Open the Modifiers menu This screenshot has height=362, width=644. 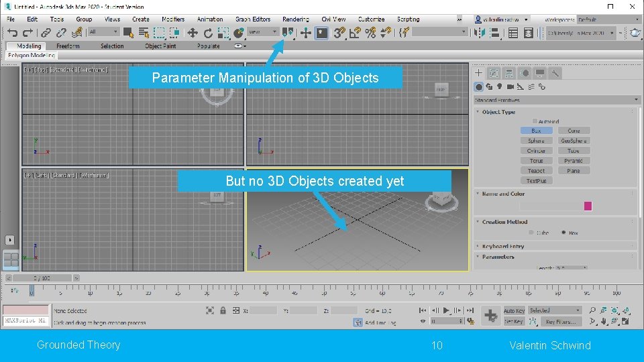(x=173, y=19)
